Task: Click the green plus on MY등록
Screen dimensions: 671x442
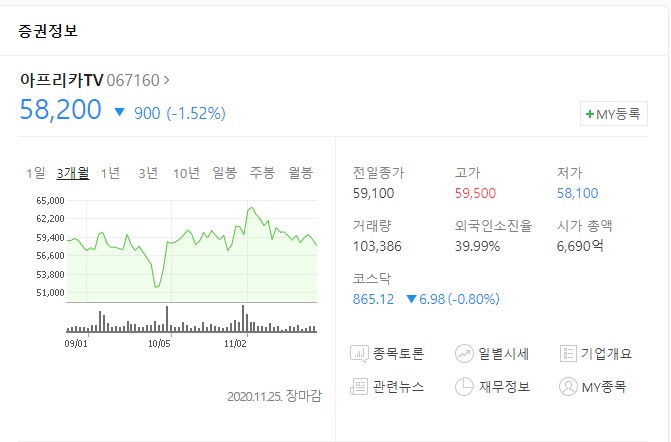Action: tap(590, 114)
